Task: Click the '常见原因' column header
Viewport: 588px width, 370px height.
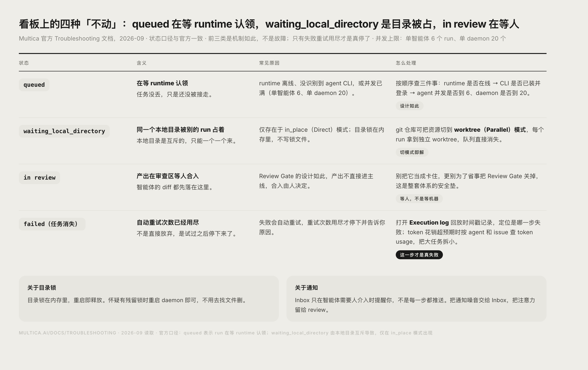Action: click(269, 63)
